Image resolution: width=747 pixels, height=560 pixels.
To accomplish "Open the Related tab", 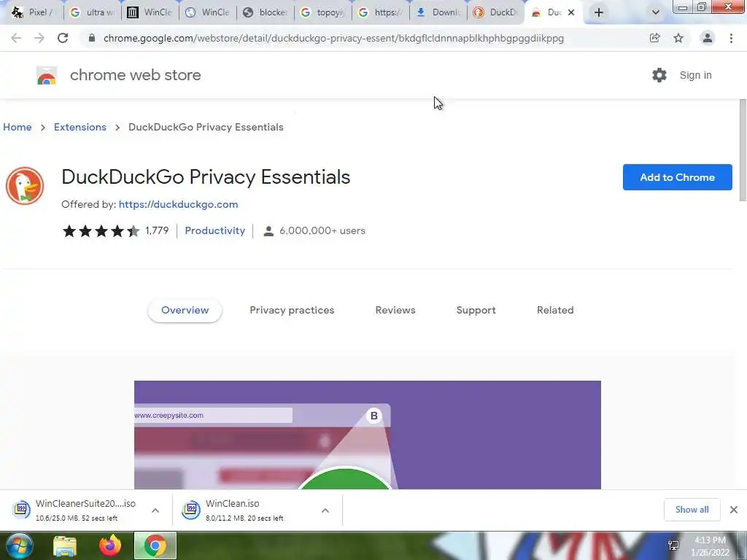I will pos(555,311).
